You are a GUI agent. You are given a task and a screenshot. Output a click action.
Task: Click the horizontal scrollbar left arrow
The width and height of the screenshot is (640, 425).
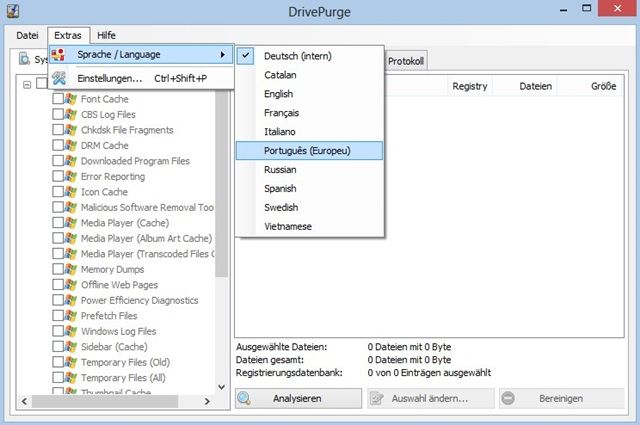pyautogui.click(x=24, y=401)
